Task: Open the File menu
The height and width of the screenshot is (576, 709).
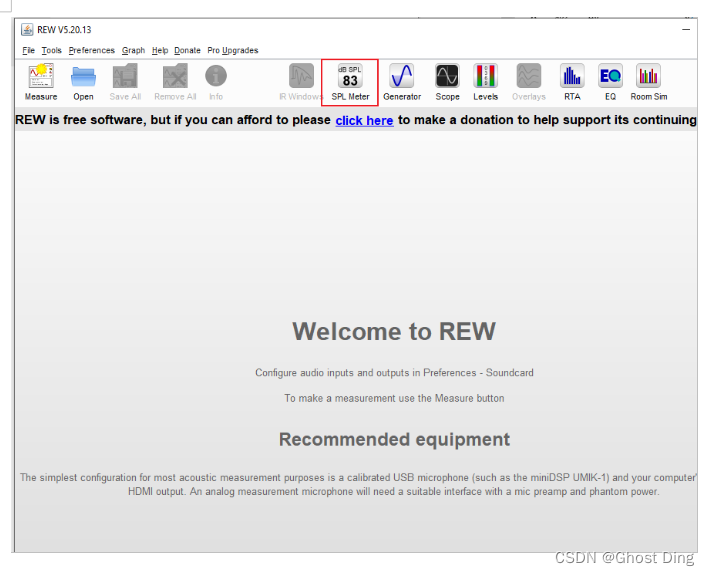Action: pyautogui.click(x=28, y=50)
